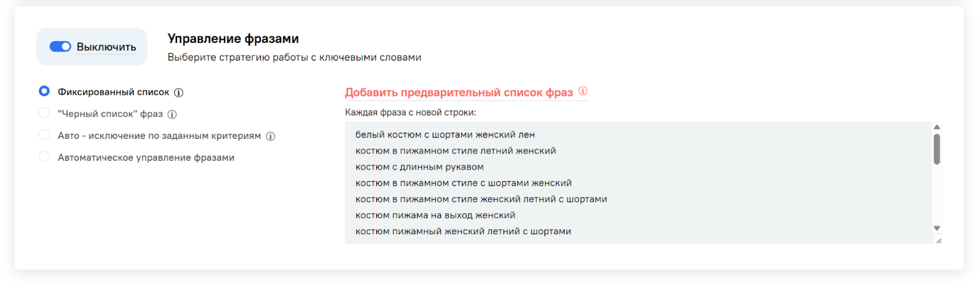Viewport: 980px width, 288px height.
Task: Click the phrase list scroll up arrow
Action: click(x=937, y=127)
